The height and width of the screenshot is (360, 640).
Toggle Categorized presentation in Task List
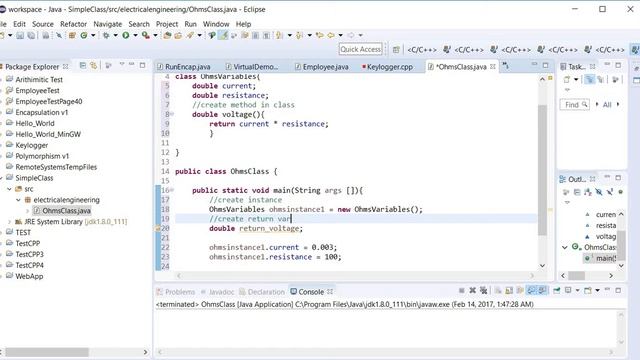point(589,80)
